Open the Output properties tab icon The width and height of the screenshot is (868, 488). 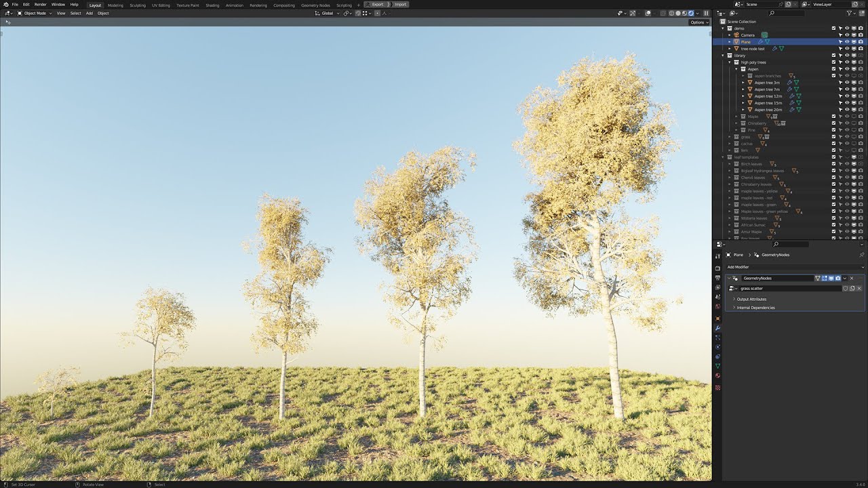[x=717, y=278]
